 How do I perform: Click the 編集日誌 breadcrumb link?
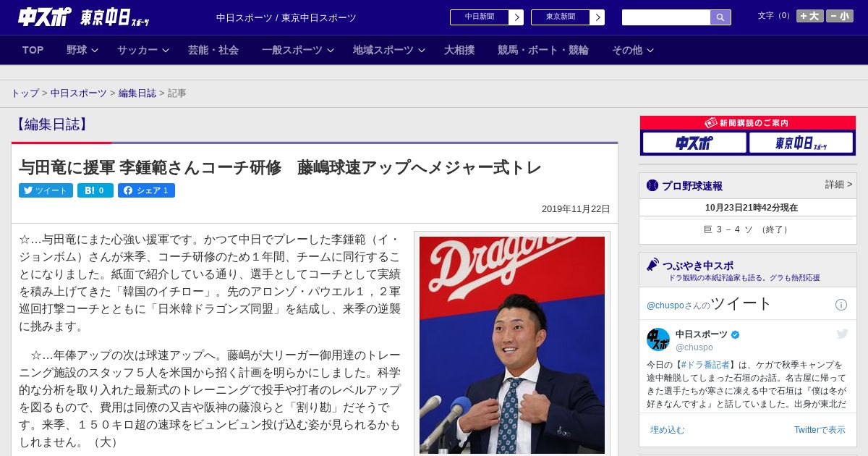point(137,93)
